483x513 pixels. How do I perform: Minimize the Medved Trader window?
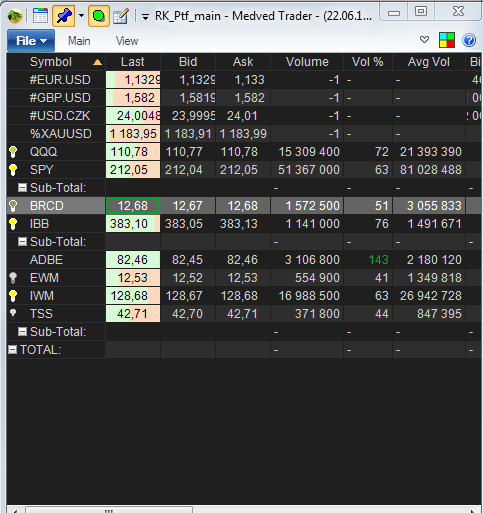394,13
